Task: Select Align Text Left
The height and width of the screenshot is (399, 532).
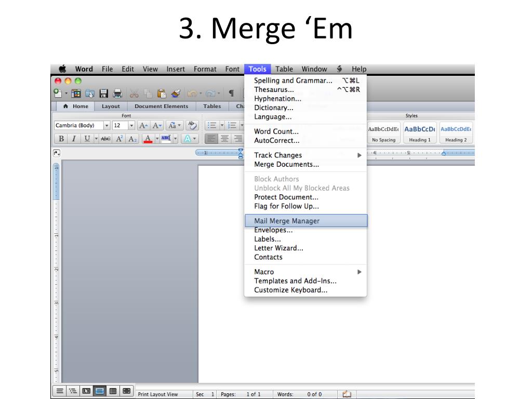Action: [211, 138]
